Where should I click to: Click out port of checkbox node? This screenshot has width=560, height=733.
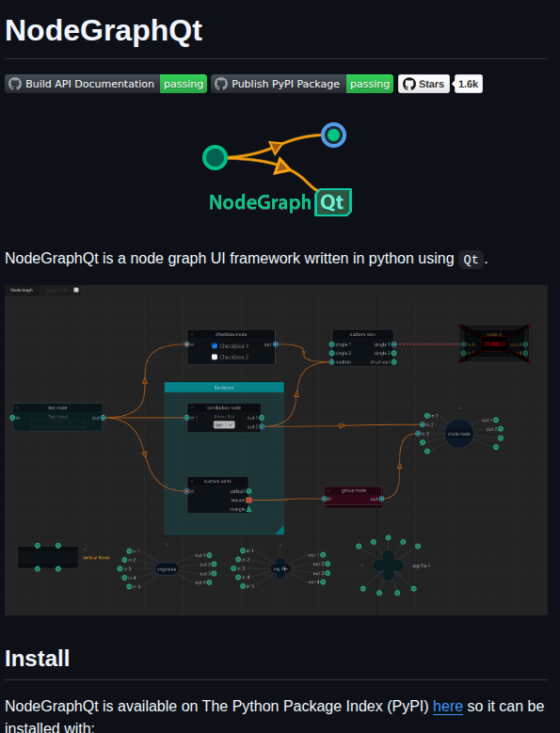click(x=276, y=344)
